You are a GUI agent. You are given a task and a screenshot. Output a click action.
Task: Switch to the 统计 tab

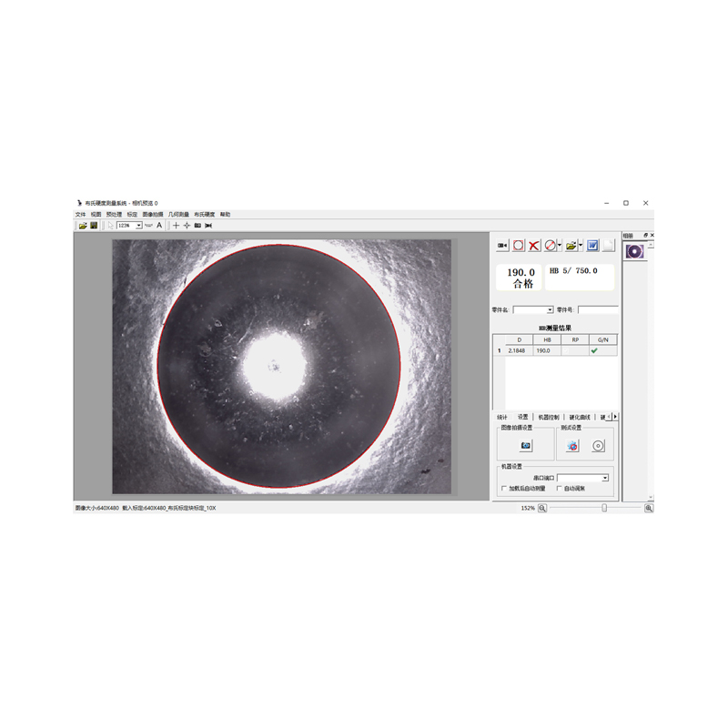[502, 418]
